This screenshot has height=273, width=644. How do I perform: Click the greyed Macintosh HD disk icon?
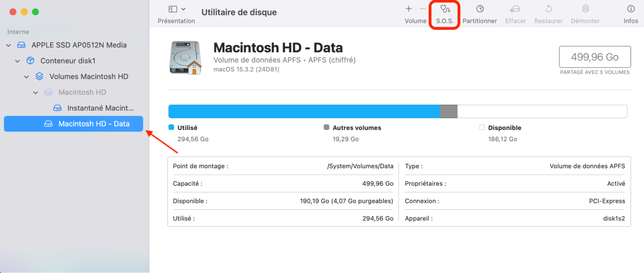[48, 92]
